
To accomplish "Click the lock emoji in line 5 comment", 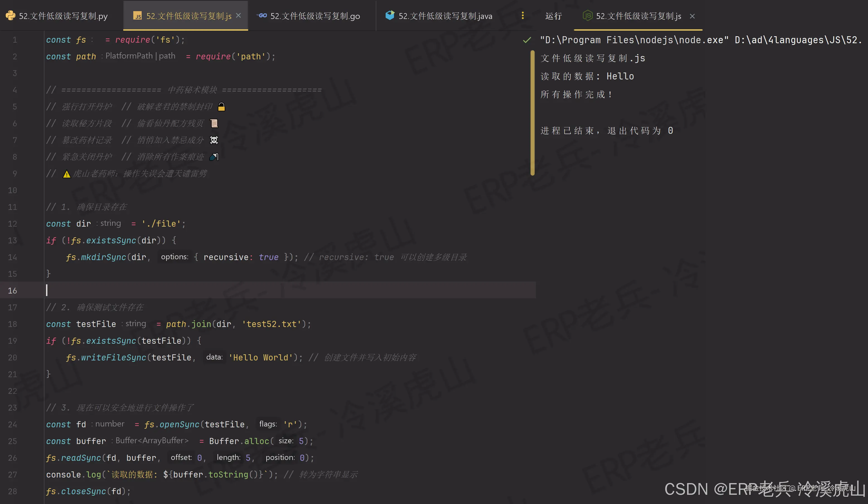I will pos(221,107).
